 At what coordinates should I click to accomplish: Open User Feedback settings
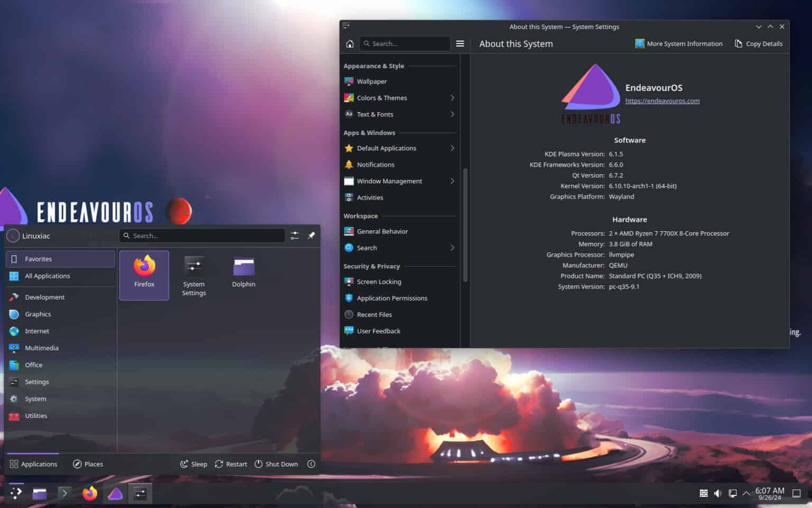pos(378,331)
